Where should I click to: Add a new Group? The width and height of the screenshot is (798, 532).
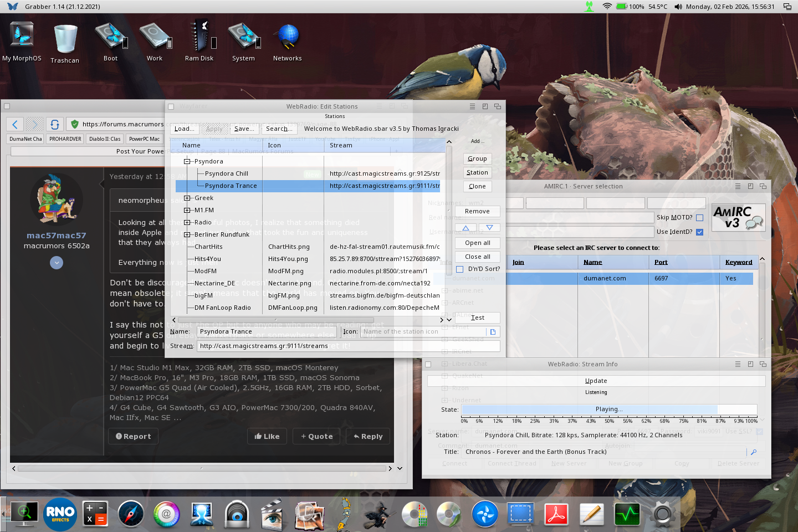pyautogui.click(x=477, y=158)
